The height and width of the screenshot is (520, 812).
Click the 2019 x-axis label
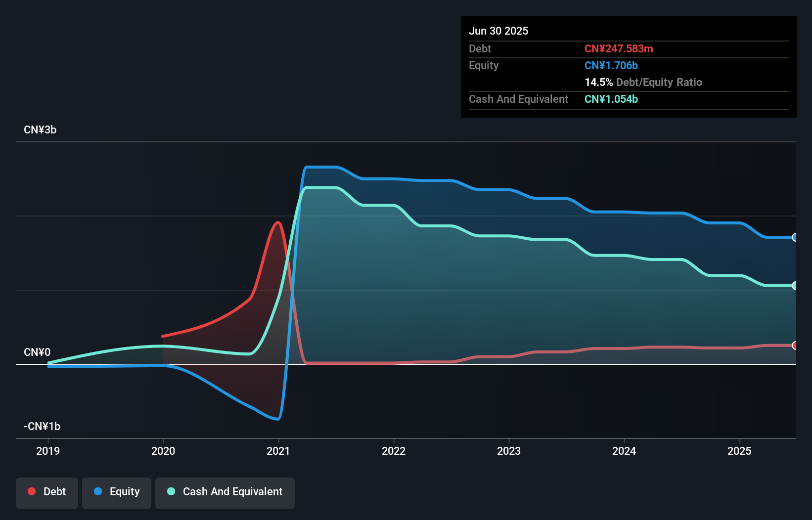(x=48, y=451)
